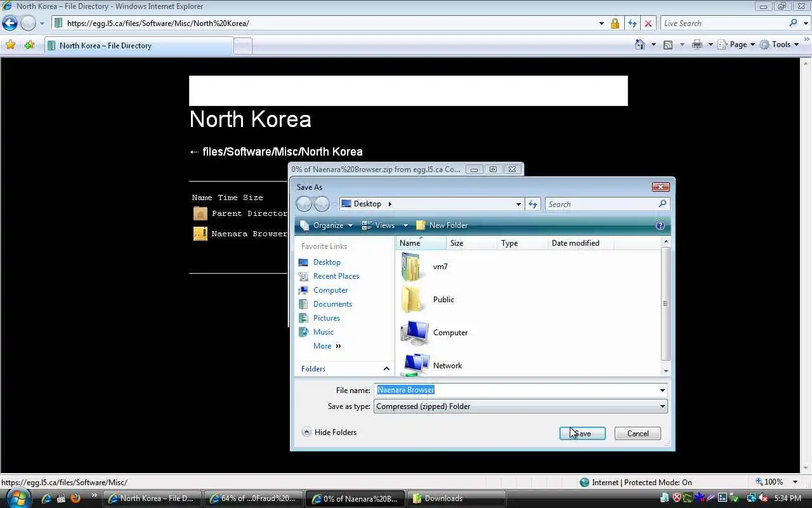The width and height of the screenshot is (812, 508).
Task: Open the Downloads taskbar window
Action: [457, 498]
